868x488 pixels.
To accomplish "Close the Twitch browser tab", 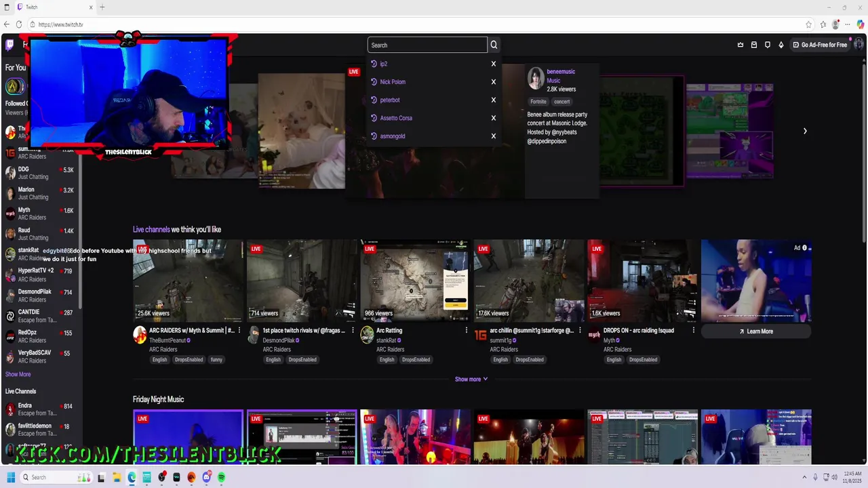I will (91, 7).
